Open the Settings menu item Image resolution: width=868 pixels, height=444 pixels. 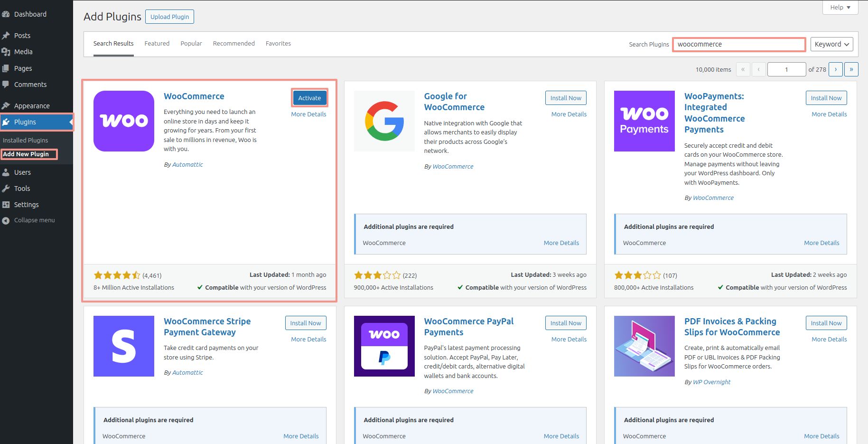pos(37,205)
